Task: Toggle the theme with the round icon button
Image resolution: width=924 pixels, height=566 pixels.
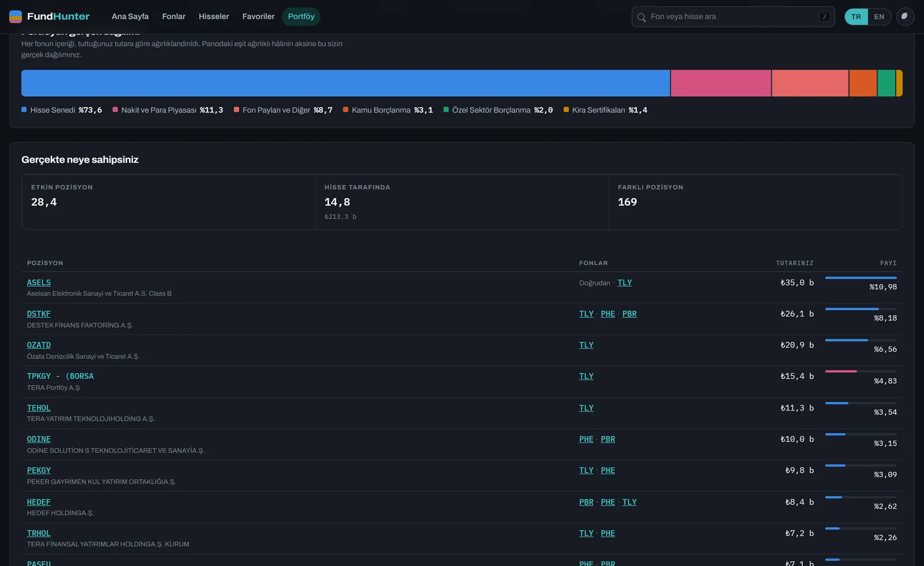Action: click(x=905, y=17)
